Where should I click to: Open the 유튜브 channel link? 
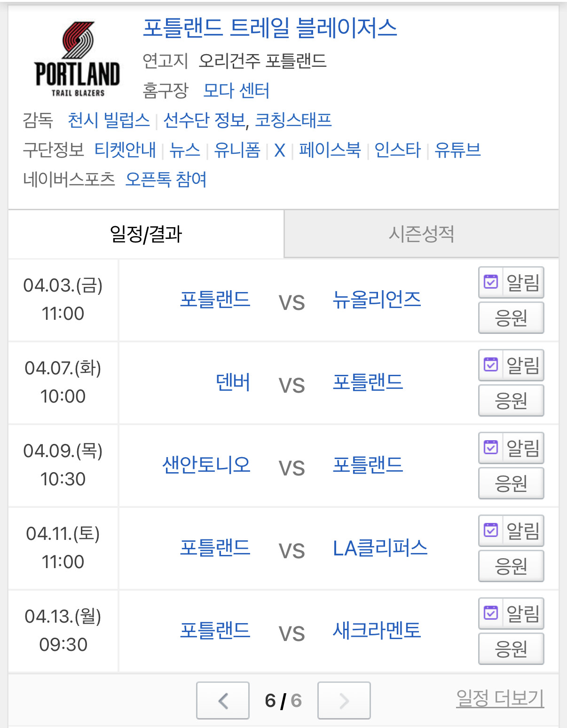457,150
